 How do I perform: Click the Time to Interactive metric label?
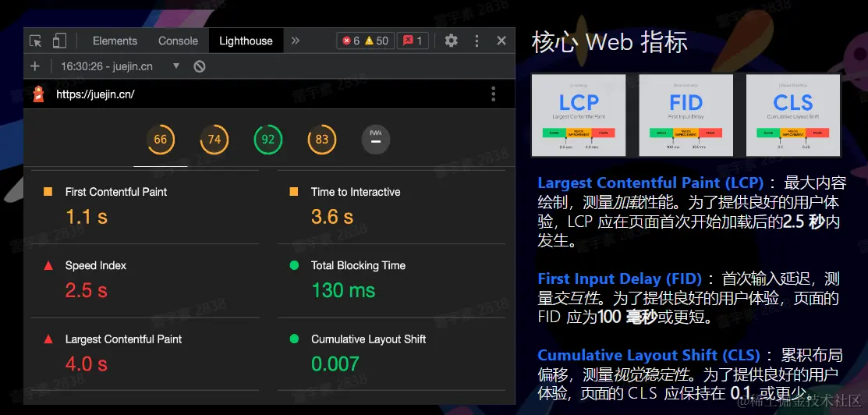click(x=356, y=192)
